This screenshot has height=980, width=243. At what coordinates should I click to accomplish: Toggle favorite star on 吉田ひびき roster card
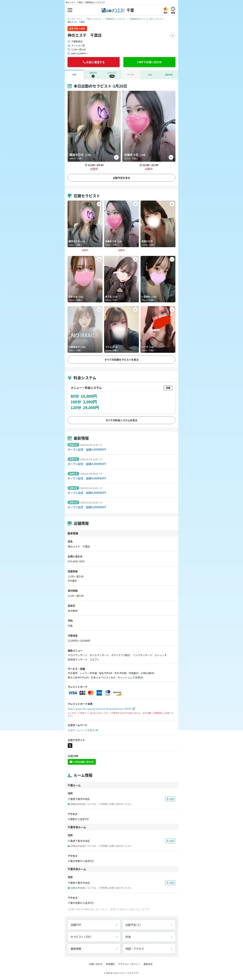pyautogui.click(x=172, y=204)
